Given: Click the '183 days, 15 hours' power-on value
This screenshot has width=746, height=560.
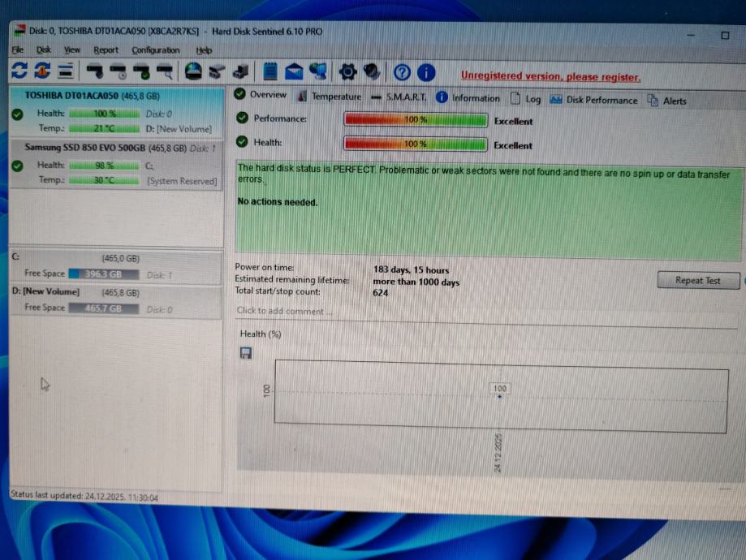Looking at the screenshot, I should point(411,269).
